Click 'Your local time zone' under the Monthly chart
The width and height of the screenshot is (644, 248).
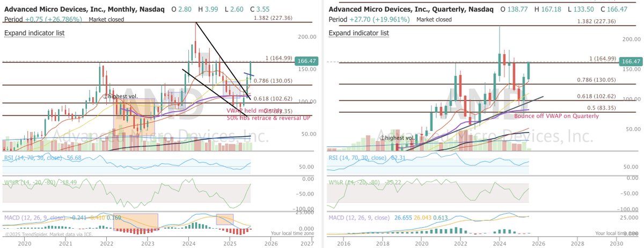pyautogui.click(x=293, y=234)
